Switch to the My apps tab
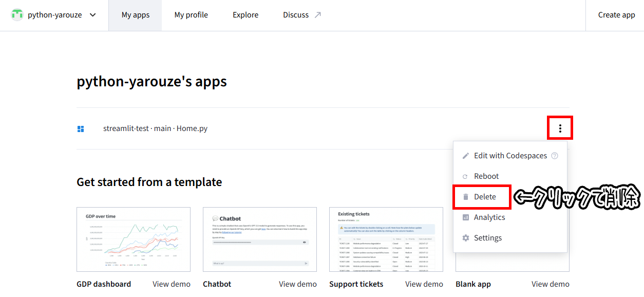The height and width of the screenshot is (297, 644). click(x=136, y=15)
